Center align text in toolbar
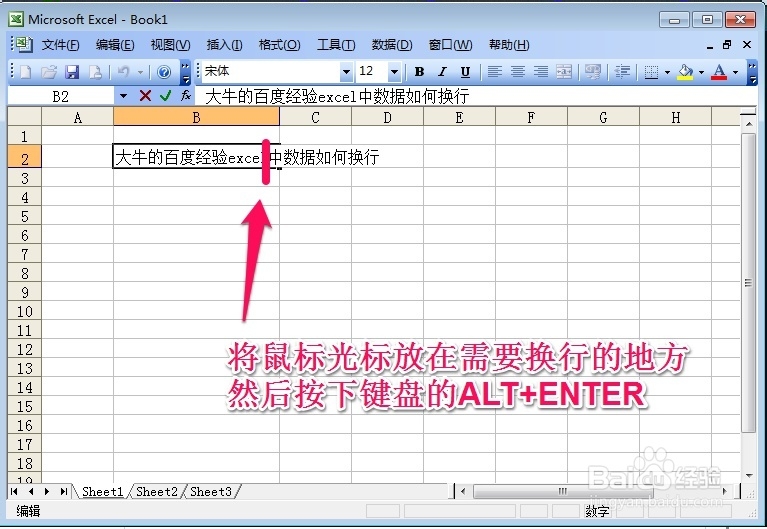This screenshot has width=767, height=529. click(518, 72)
